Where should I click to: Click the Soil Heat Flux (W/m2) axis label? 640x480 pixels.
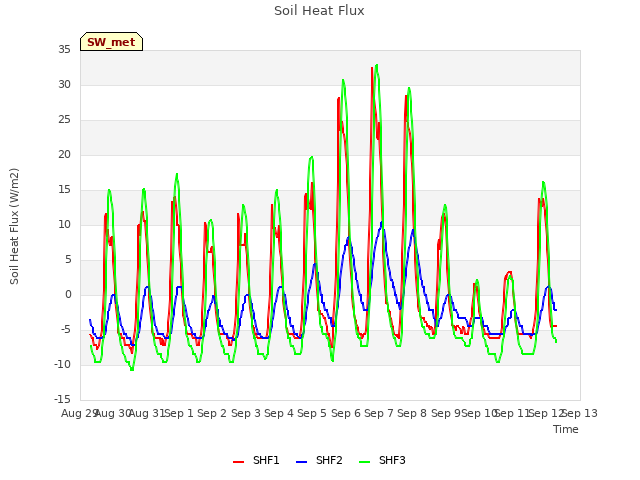pyautogui.click(x=14, y=226)
